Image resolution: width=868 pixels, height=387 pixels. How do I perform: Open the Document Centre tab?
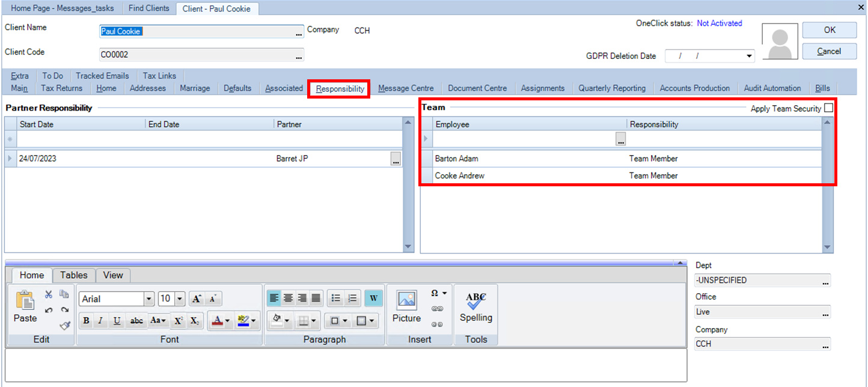pyautogui.click(x=477, y=88)
